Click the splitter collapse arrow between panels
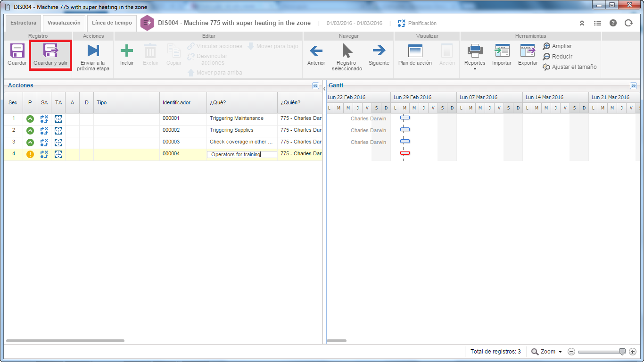 324,89
